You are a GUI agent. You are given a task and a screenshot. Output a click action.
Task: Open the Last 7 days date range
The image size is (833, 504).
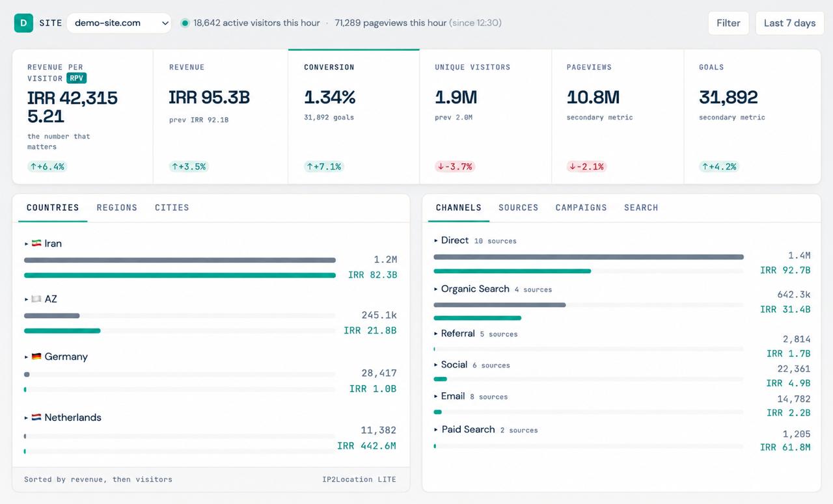coord(789,23)
